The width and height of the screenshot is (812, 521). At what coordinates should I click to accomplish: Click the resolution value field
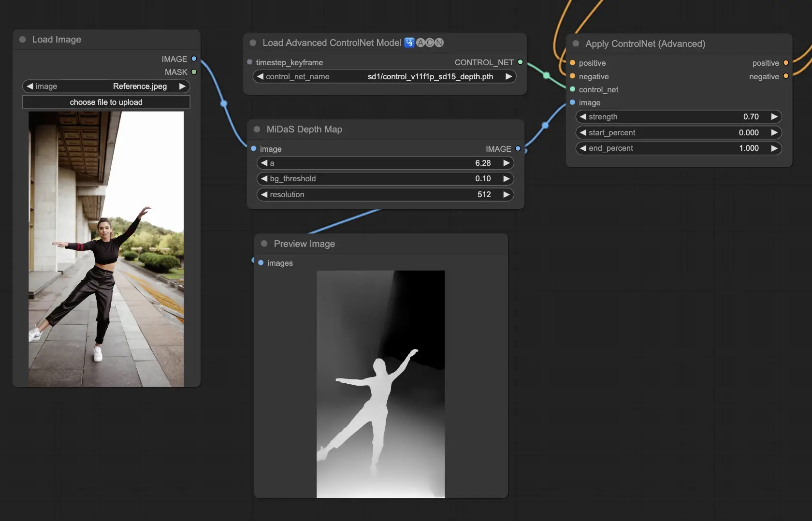click(384, 195)
